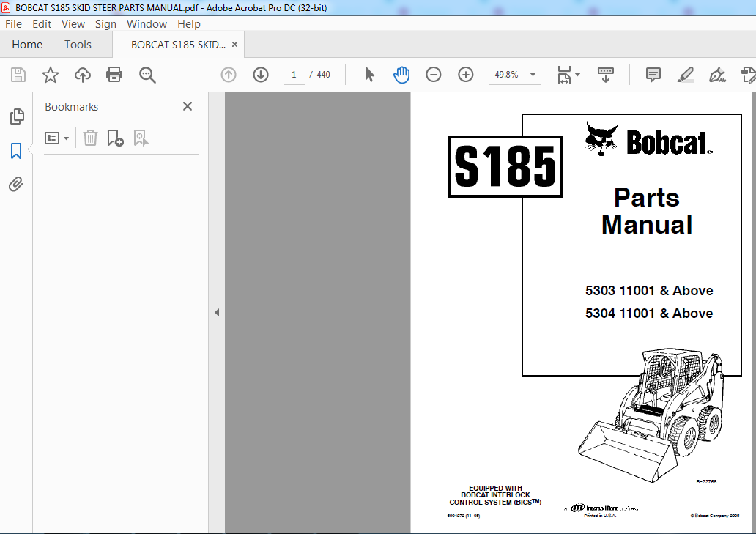Image resolution: width=756 pixels, height=534 pixels.
Task: Click the Parts Manual heading
Action: click(x=647, y=211)
